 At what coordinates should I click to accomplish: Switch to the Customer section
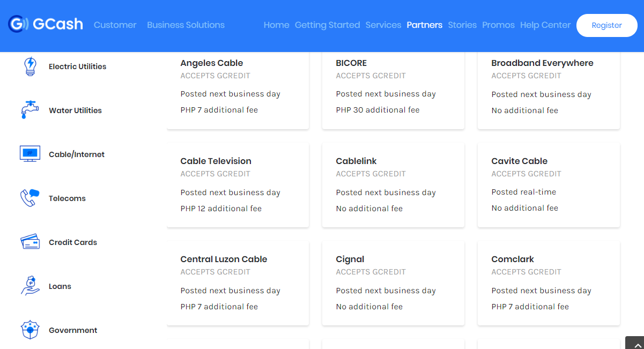(115, 25)
